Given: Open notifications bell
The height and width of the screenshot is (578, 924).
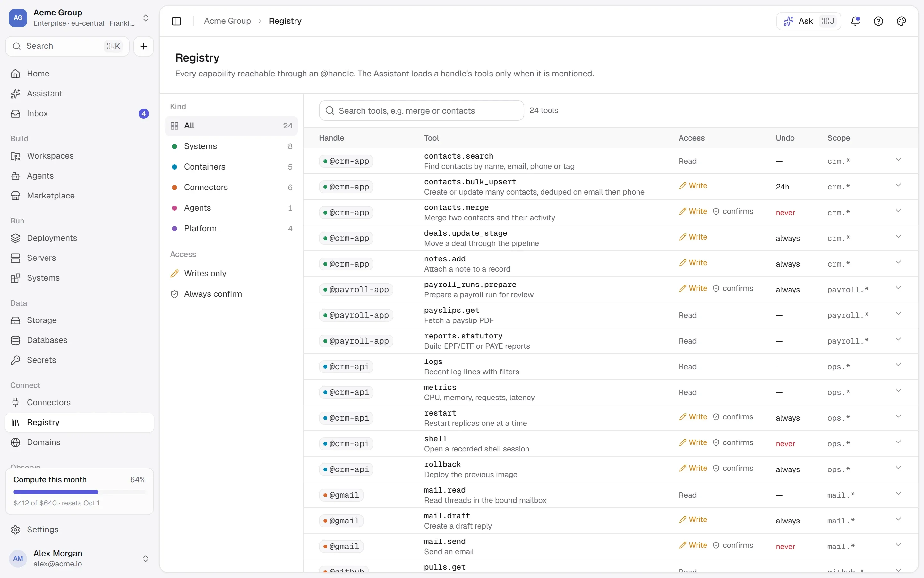Looking at the screenshot, I should click(855, 21).
